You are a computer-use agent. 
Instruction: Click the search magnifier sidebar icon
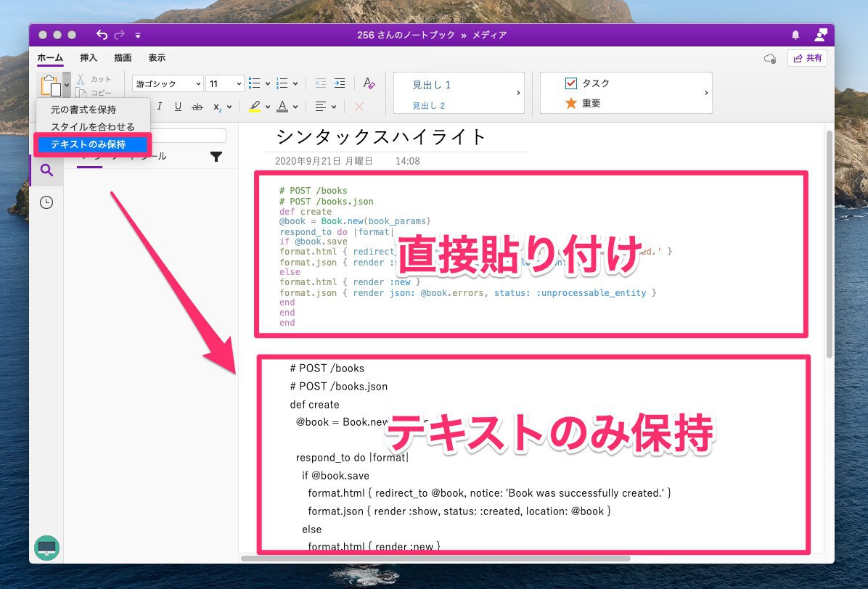point(46,170)
